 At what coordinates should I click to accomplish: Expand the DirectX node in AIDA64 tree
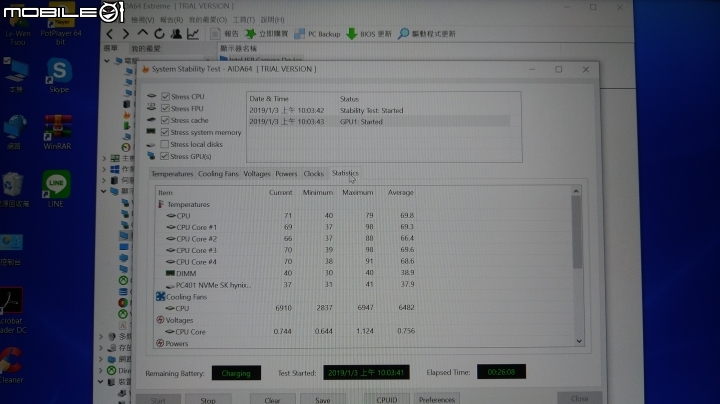tap(101, 370)
